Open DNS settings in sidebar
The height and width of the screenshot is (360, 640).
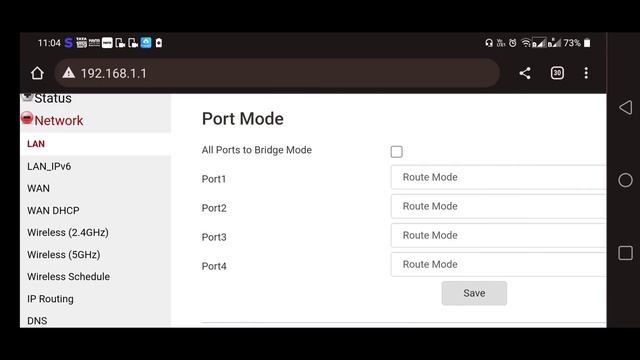[x=37, y=321]
